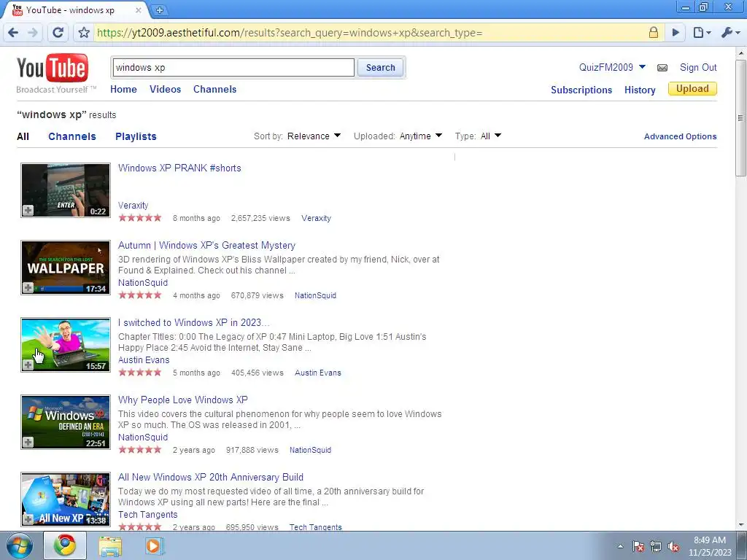Click the browser address bar URL

tap(290, 33)
